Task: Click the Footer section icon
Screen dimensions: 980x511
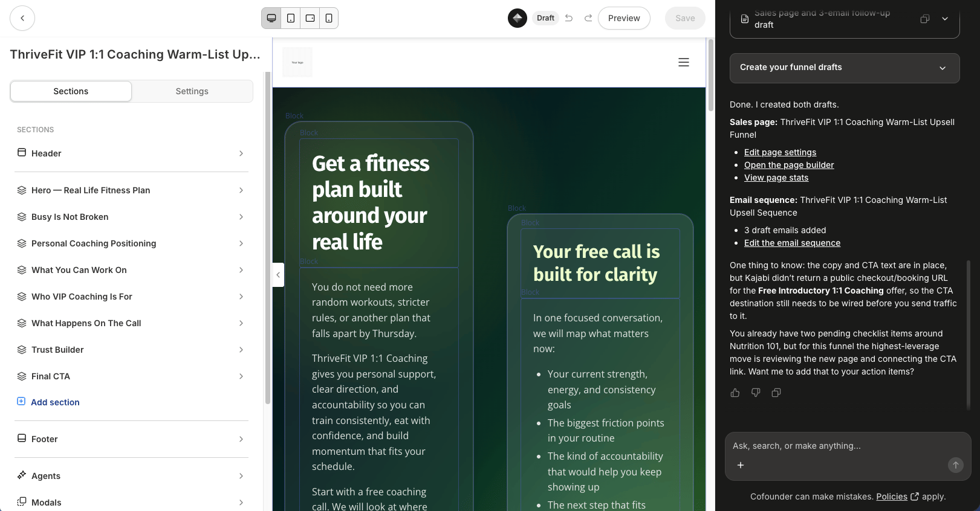Action: 22,439
